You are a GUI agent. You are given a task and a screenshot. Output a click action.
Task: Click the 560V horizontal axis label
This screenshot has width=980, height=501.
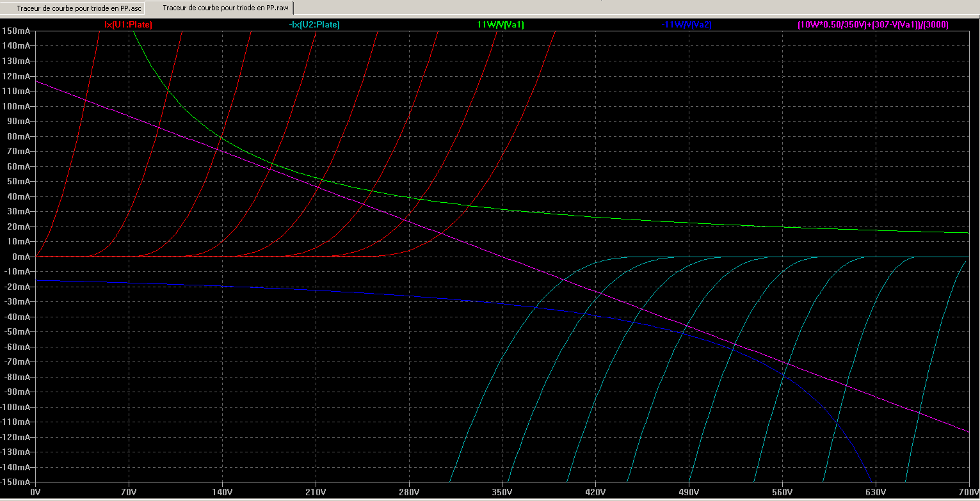pyautogui.click(x=782, y=492)
